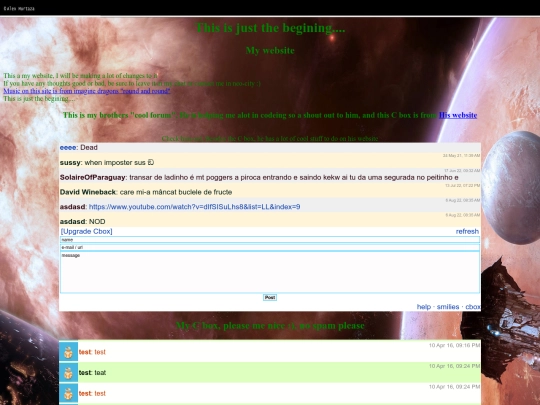The width and height of the screenshot is (540, 405).
Task: Focus the e-mail / url input field
Action: [270, 247]
